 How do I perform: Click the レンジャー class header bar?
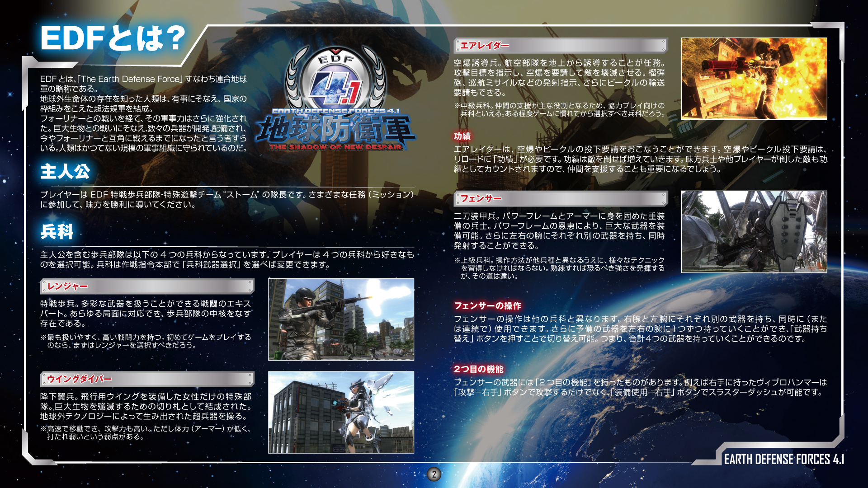(x=147, y=286)
